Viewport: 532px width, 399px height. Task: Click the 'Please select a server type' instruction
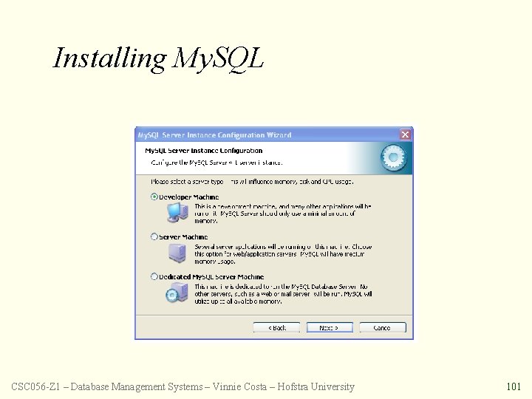tap(252, 182)
